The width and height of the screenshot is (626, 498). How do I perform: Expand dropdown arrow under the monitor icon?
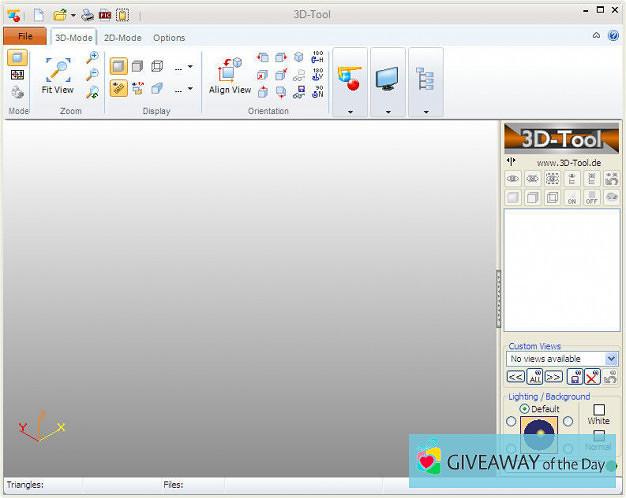[387, 112]
